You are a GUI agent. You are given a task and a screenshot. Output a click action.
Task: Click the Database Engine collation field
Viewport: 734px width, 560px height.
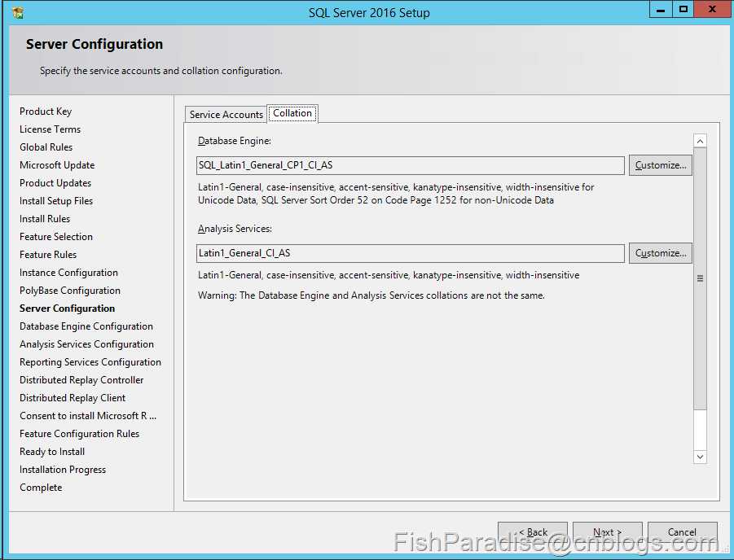(411, 165)
